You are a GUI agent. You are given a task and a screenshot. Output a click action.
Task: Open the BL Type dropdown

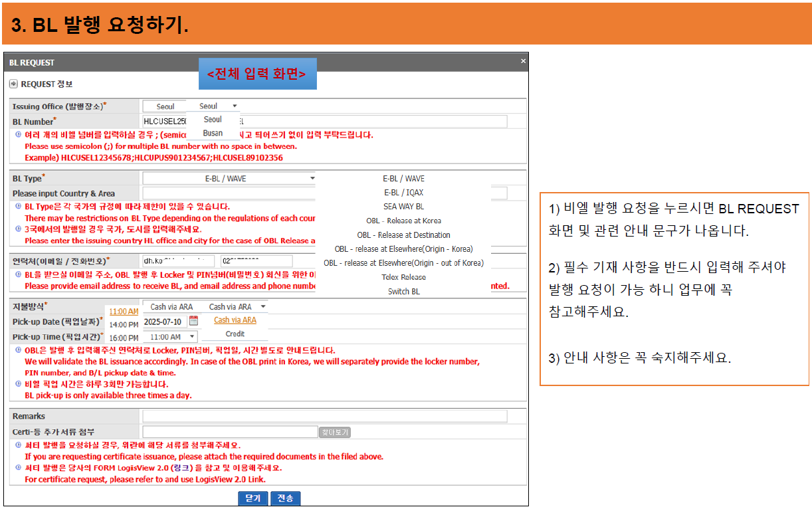[311, 177]
